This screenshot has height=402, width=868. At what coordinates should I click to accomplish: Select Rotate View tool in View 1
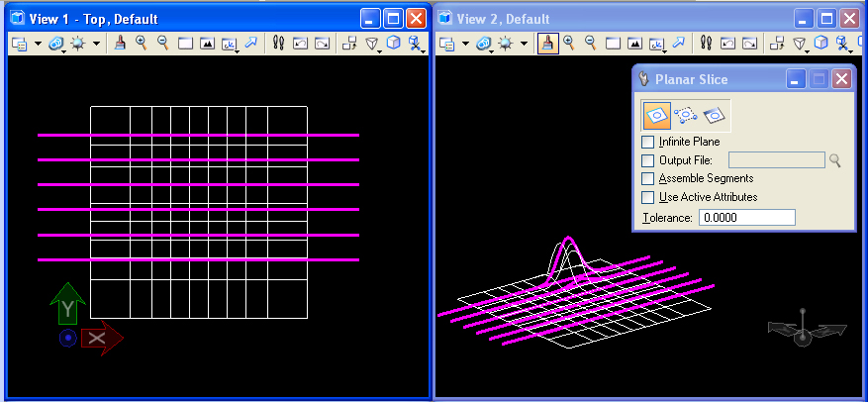[230, 44]
